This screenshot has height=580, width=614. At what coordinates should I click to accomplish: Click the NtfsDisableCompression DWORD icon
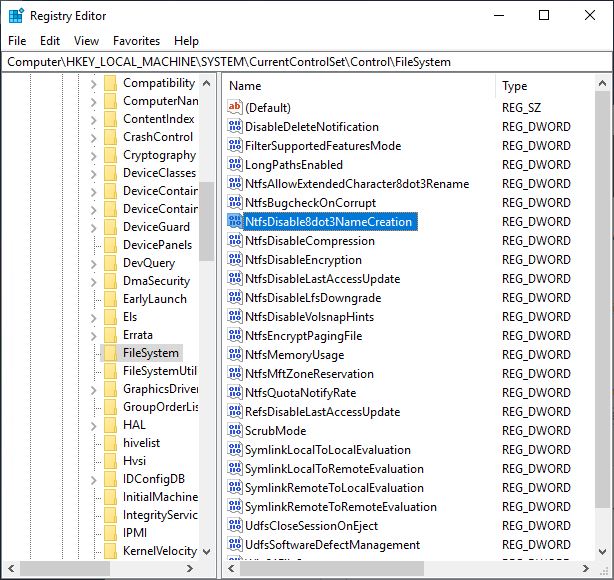pyautogui.click(x=235, y=240)
